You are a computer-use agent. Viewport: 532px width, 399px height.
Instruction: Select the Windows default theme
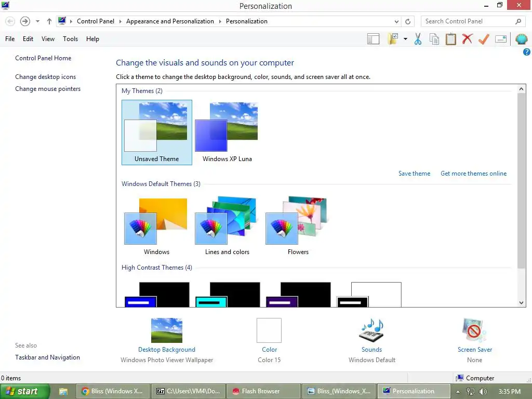tap(156, 225)
